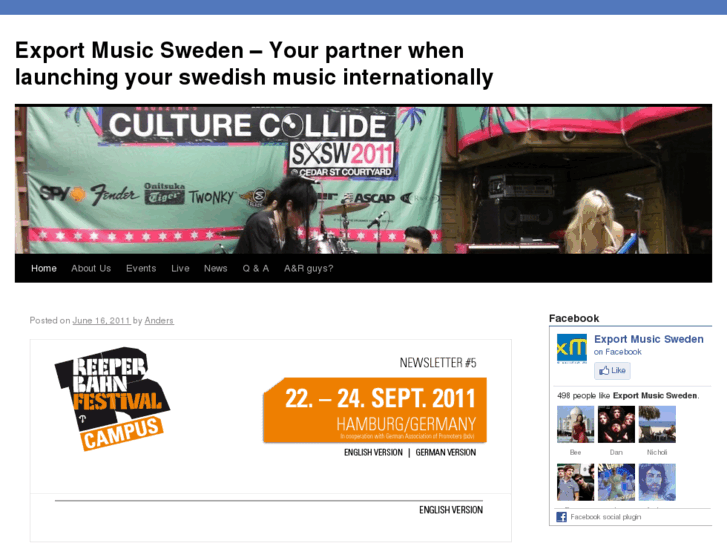Open the German Version newsletter link
The height and width of the screenshot is (545, 727).
[x=446, y=452]
